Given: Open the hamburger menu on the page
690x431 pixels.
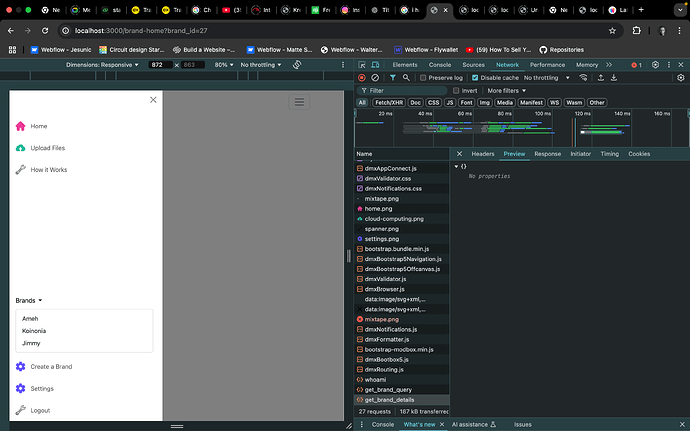Looking at the screenshot, I should tap(299, 102).
